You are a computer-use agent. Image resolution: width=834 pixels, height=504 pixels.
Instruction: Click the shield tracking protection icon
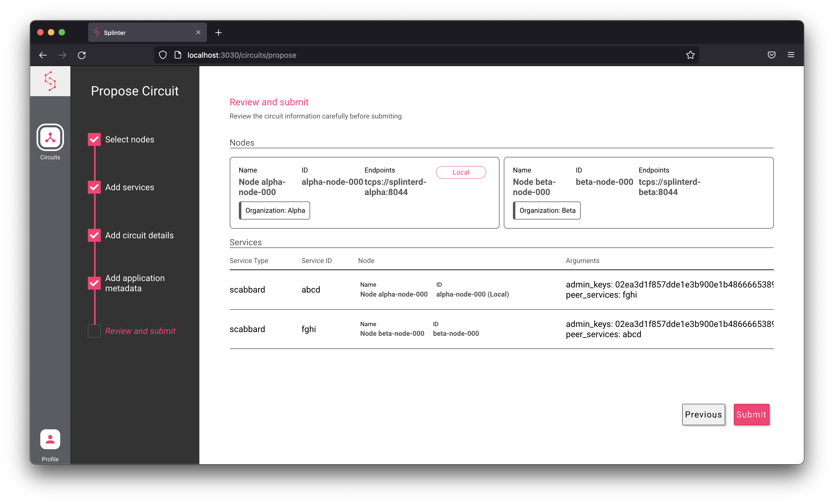[163, 55]
